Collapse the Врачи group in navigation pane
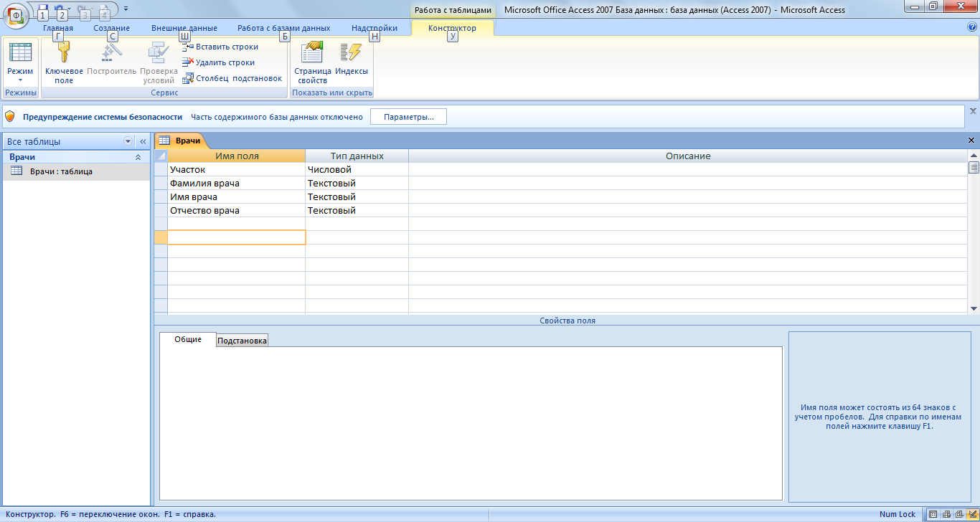The height and width of the screenshot is (522, 980). tap(138, 157)
